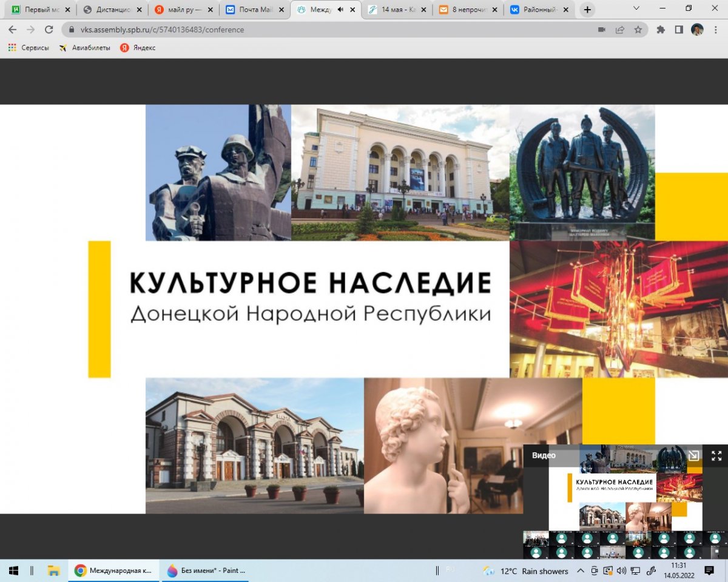This screenshot has height=582, width=728.
Task: Switch to Chrome 'Международная к...' taskbar button
Action: click(113, 570)
